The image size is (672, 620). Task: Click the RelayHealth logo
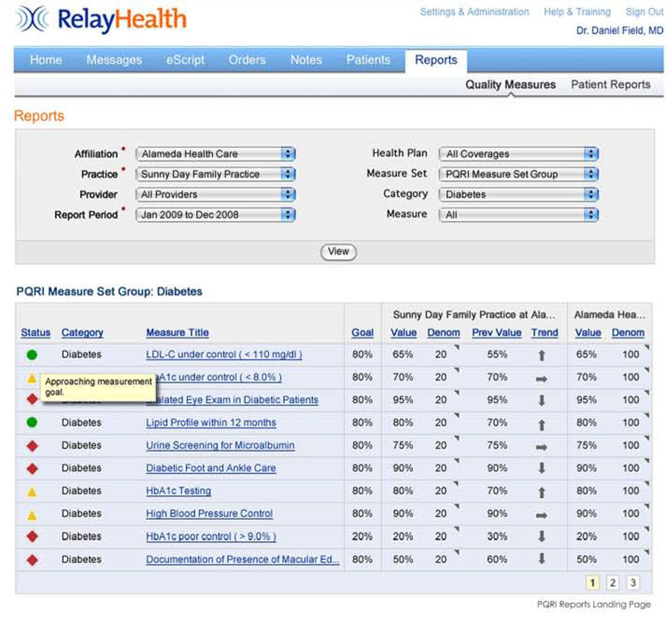pyautogui.click(x=101, y=20)
